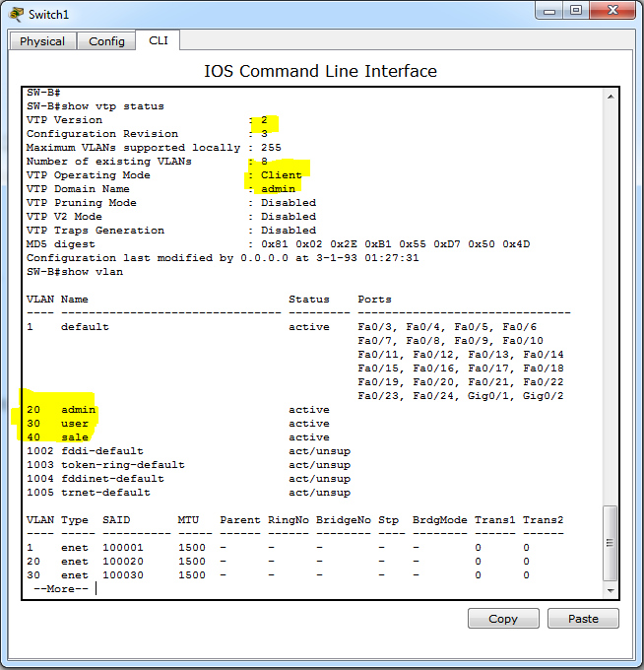Screen dimensions: 644x670
Task: Click the Copy button
Action: click(503, 619)
